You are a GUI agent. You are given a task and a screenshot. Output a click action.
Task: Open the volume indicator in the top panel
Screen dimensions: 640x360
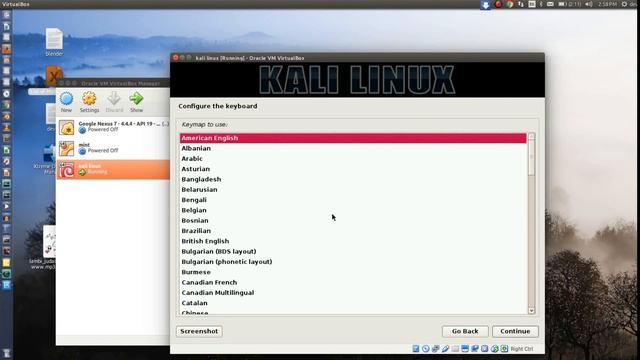(x=588, y=4)
